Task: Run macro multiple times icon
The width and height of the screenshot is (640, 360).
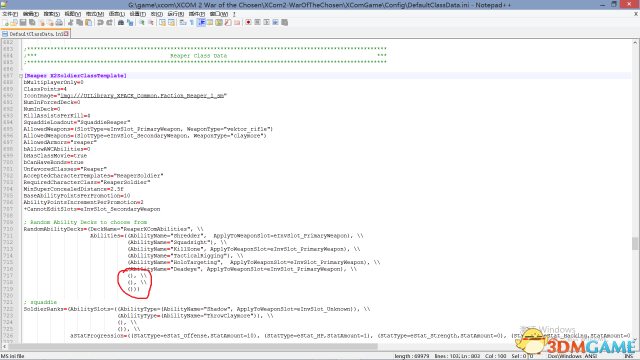Action: coord(276,23)
